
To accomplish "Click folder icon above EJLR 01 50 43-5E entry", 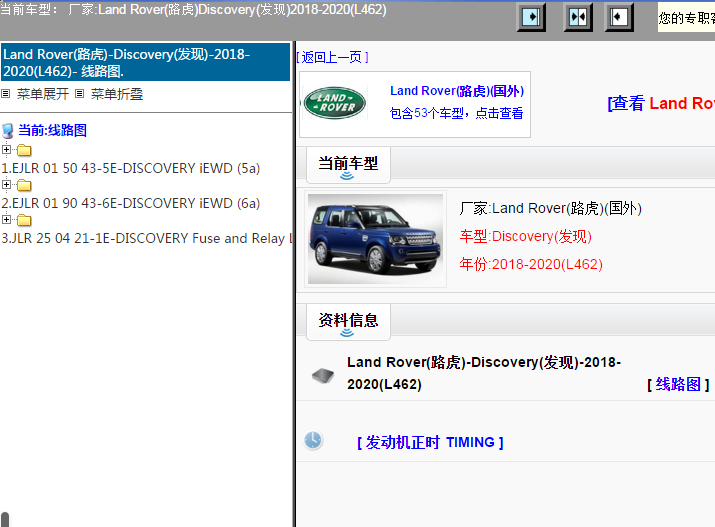I will point(24,150).
